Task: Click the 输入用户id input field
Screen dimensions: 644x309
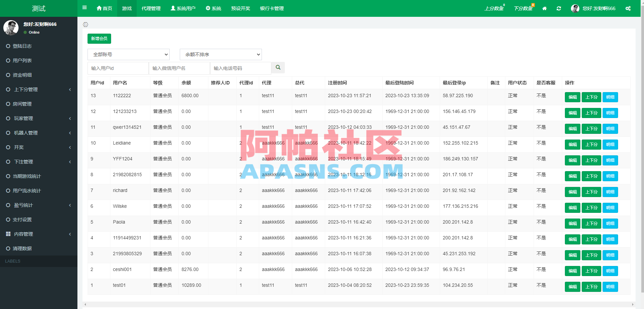Action: (x=118, y=68)
